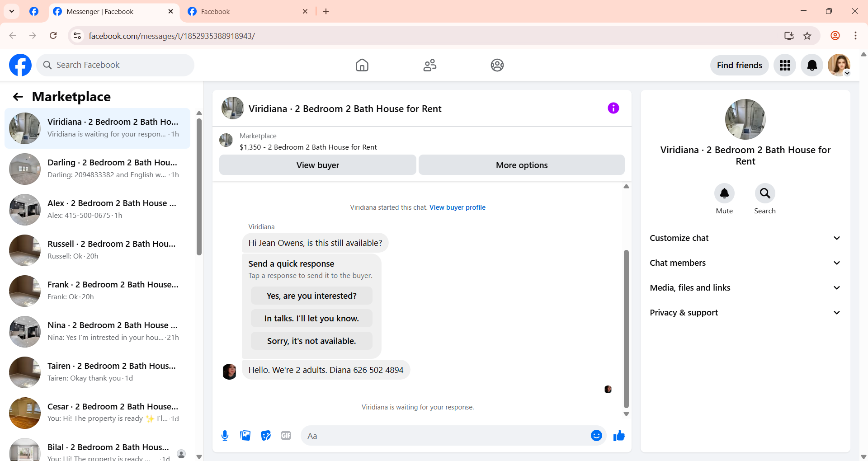868x461 pixels.
Task: Mute this conversation with bell icon
Action: point(724,193)
